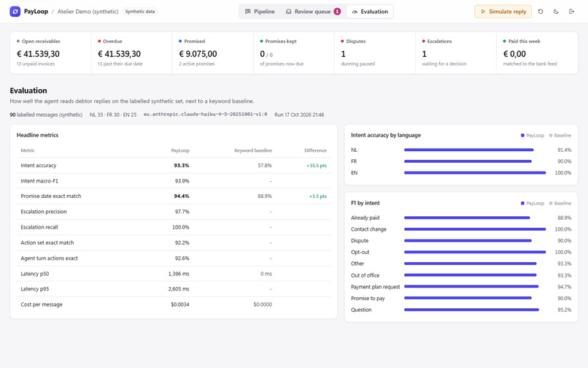
Task: Click the Already paid F1 bar
Action: 467,218
